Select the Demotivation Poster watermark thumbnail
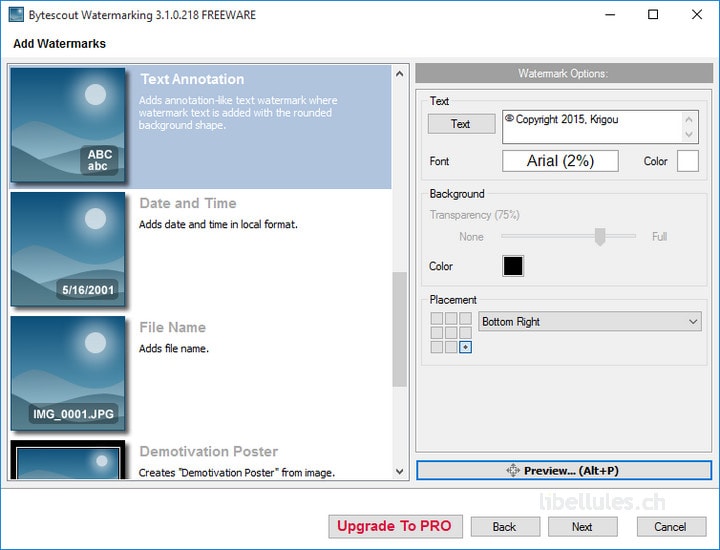 [x=68, y=460]
